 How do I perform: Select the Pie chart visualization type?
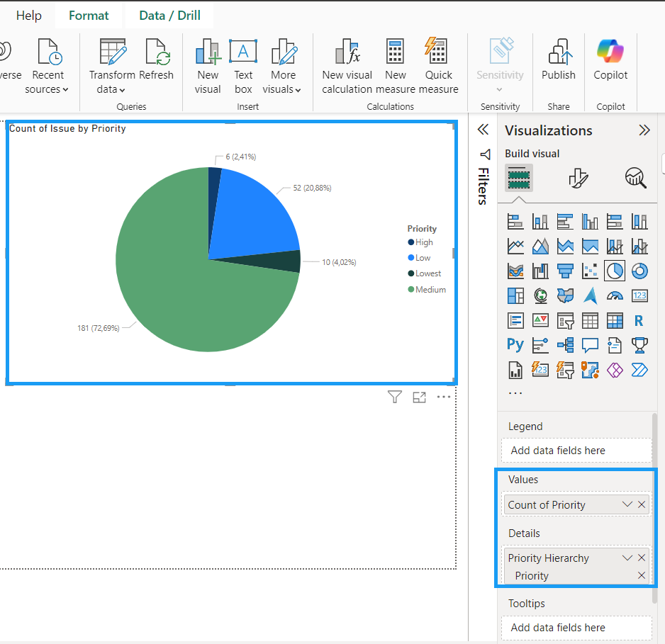click(614, 271)
